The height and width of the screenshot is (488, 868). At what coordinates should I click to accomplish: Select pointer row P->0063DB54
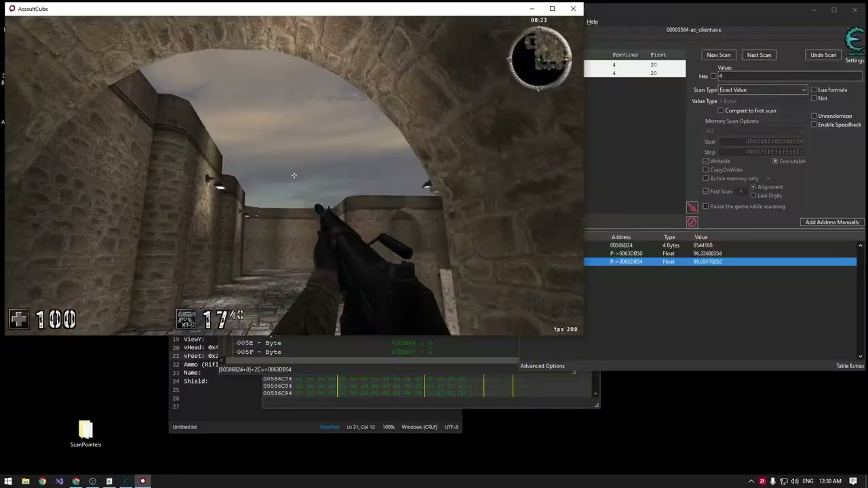tap(721, 262)
